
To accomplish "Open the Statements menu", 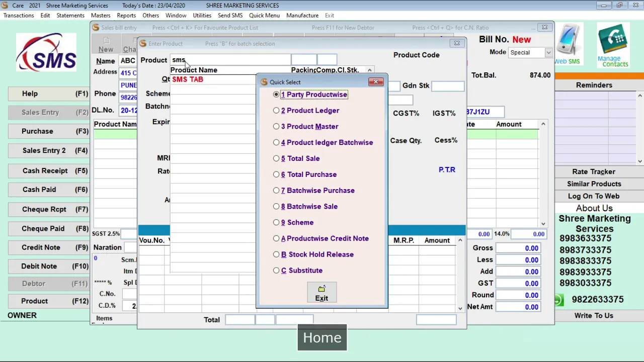I will click(x=70, y=16).
